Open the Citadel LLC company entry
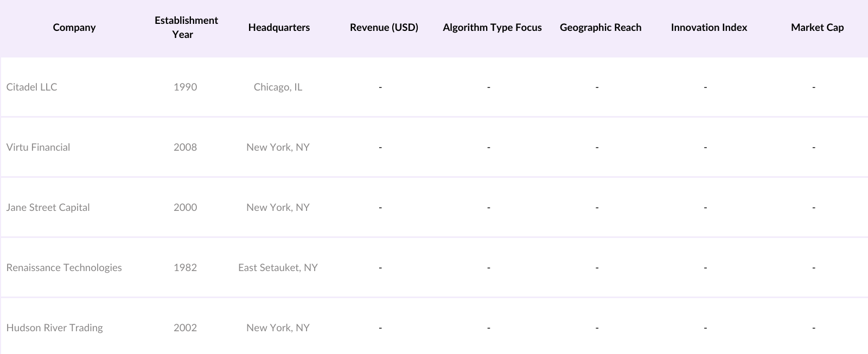868x354 pixels. [x=32, y=87]
